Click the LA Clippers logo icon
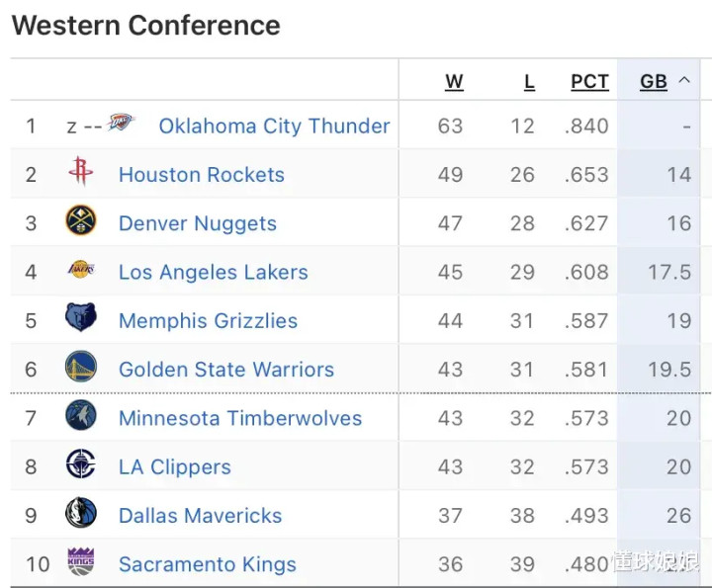712x588 pixels. point(81,463)
